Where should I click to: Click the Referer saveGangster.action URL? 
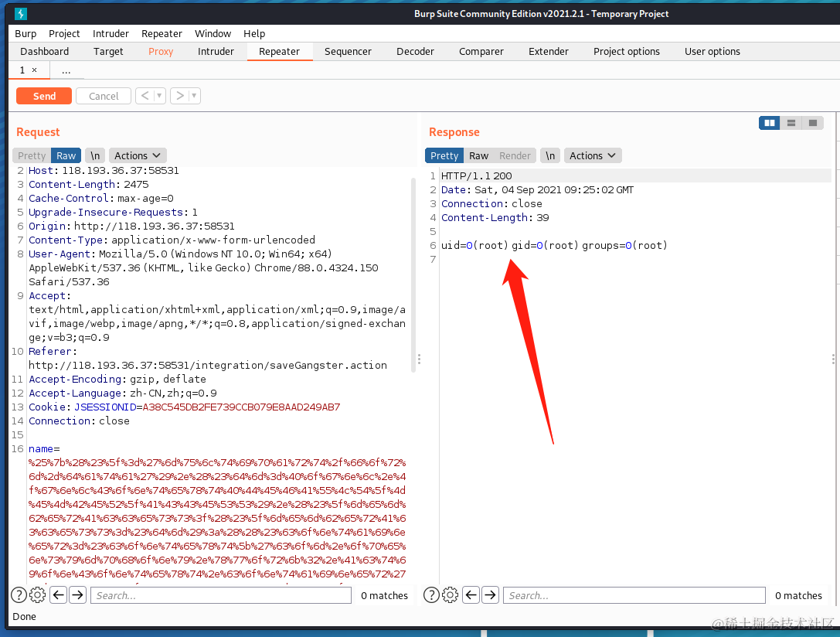pyautogui.click(x=208, y=366)
